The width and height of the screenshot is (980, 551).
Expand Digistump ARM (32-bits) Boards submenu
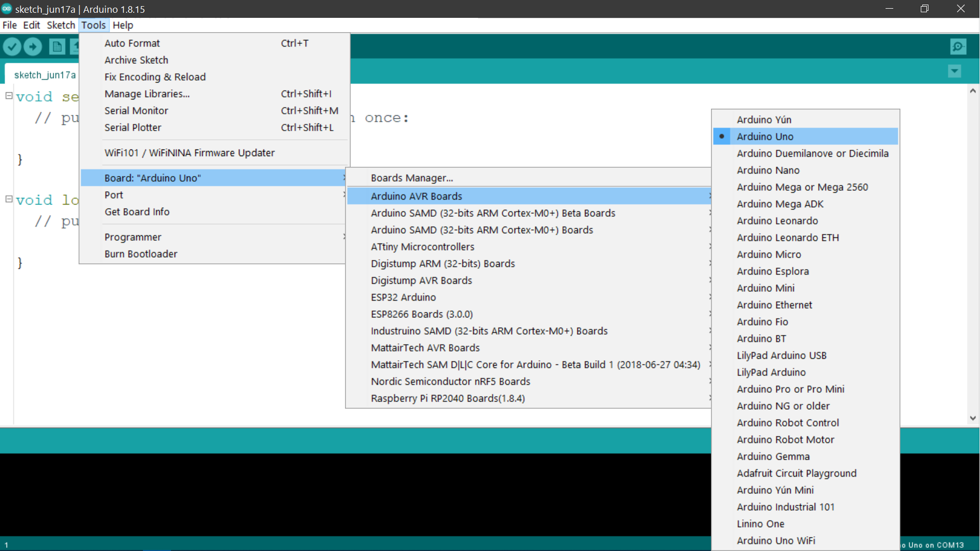coord(529,263)
